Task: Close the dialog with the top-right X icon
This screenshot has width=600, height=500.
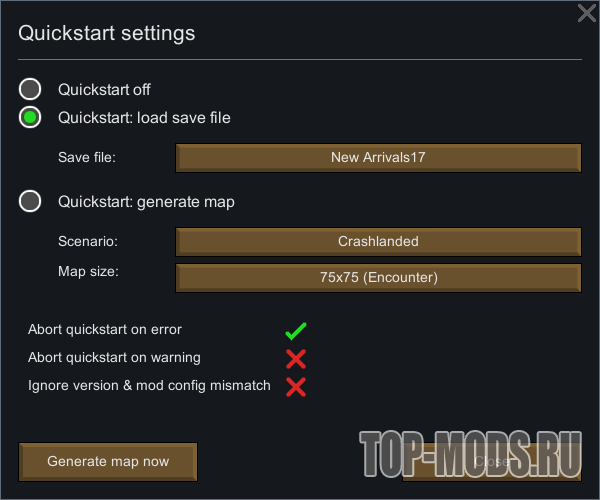Action: pos(587,13)
